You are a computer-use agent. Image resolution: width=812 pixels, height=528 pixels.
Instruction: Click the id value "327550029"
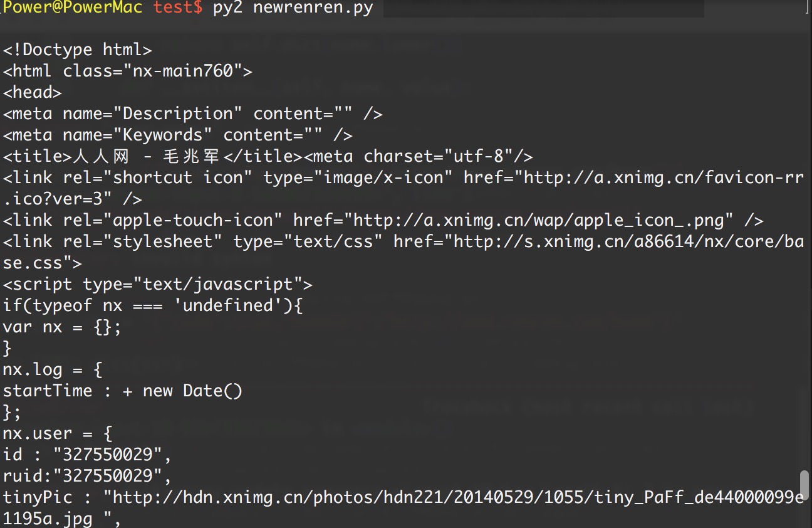pos(112,455)
